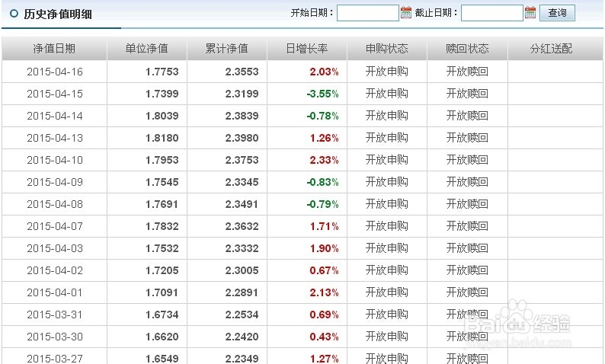Open the start date calendar picker icon
The width and height of the screenshot is (605, 364).
point(406,12)
